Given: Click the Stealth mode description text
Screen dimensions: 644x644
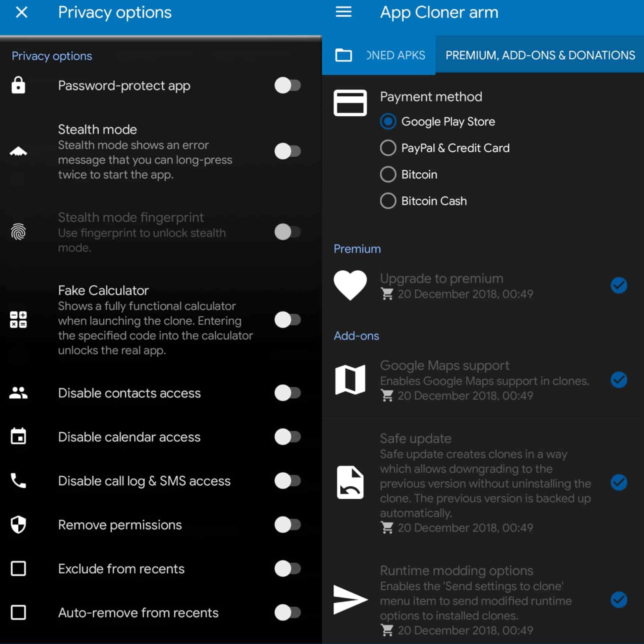Looking at the screenshot, I should 145,160.
